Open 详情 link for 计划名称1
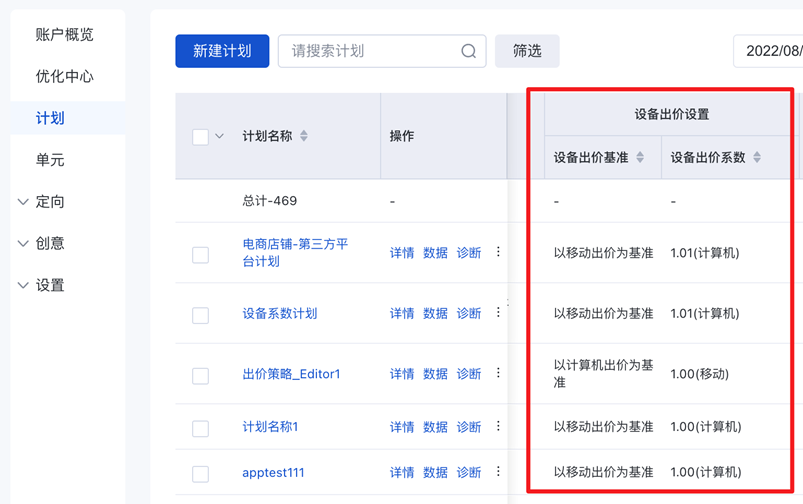Image resolution: width=803 pixels, height=504 pixels. tap(402, 427)
